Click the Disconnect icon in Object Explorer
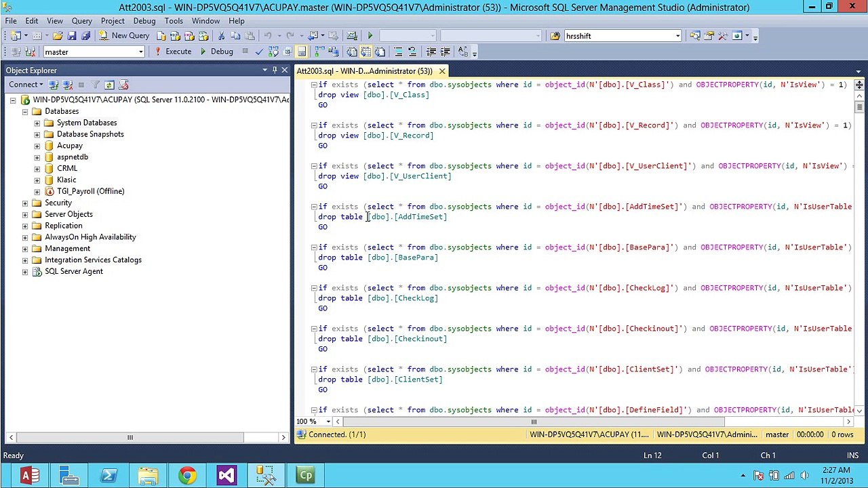This screenshot has height=488, width=868. pos(67,85)
